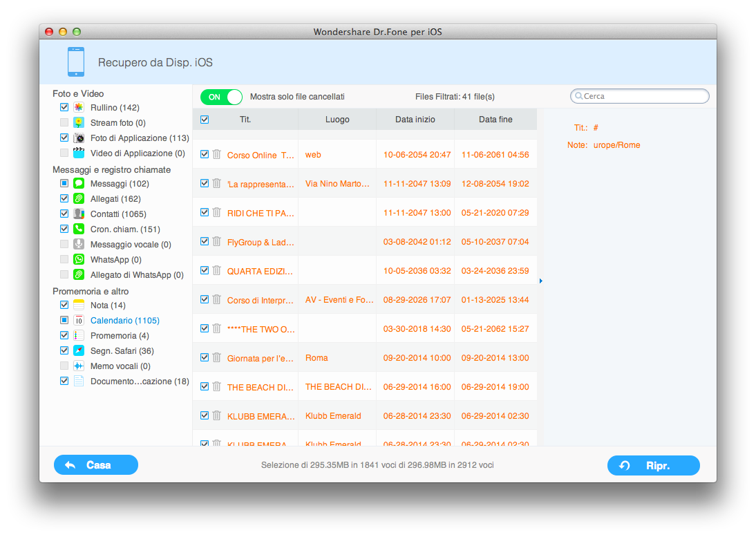This screenshot has width=756, height=537.
Task: Click the Contatti people icon
Action: (79, 214)
